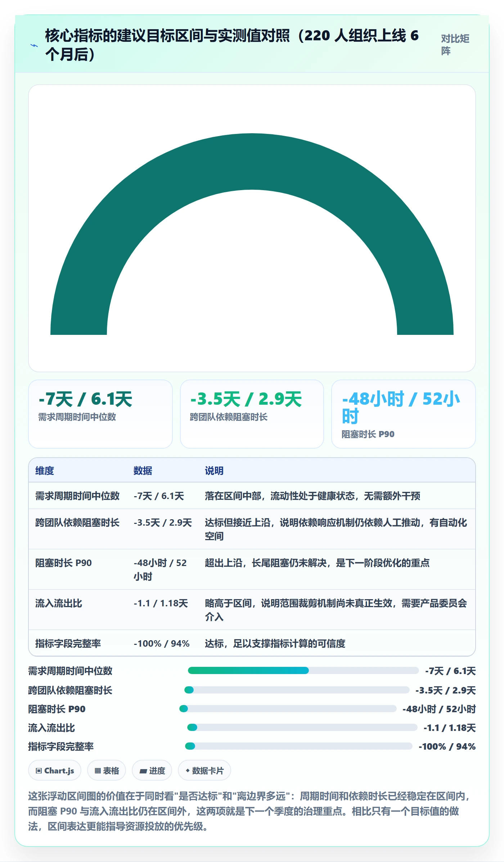Click the note starting 略高于区间
This screenshot has width=504, height=862.
tap(336, 610)
